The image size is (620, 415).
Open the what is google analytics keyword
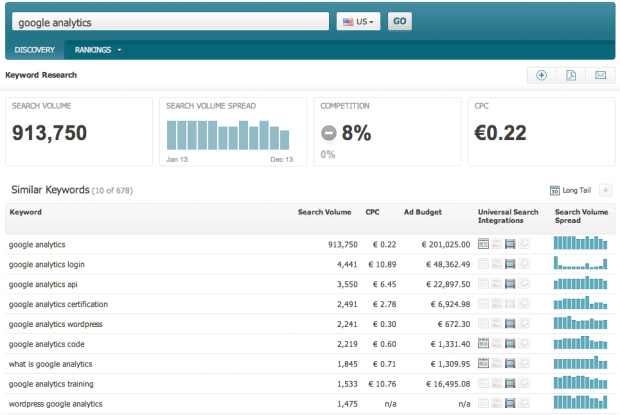click(x=50, y=364)
